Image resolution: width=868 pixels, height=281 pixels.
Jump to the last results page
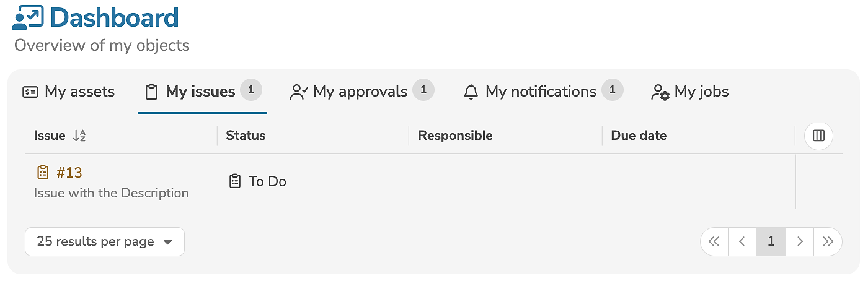point(828,241)
